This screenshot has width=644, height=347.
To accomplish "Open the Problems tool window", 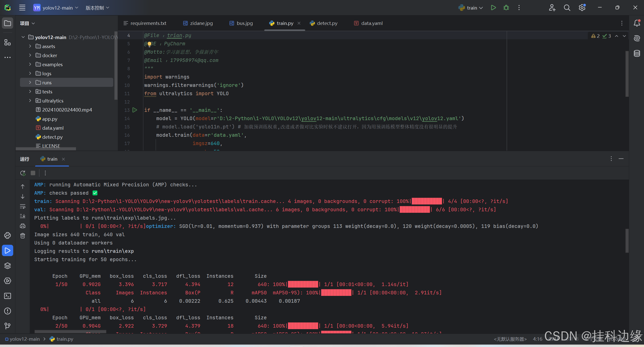I will [x=8, y=311].
